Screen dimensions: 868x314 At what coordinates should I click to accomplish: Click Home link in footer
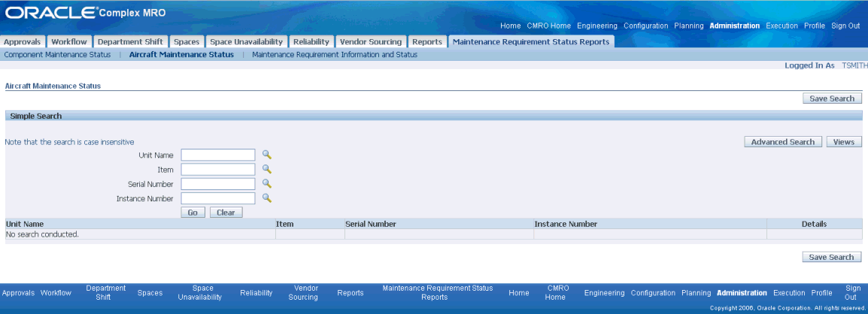[x=519, y=293]
